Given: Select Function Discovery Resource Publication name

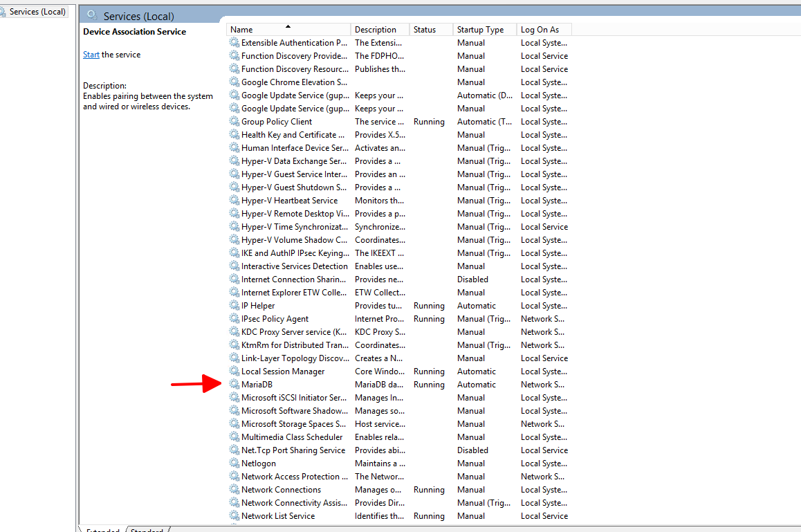Looking at the screenshot, I should (295, 69).
